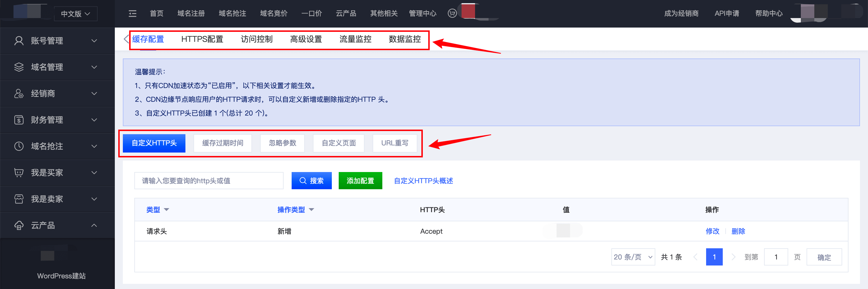Click 删除 for the Accept header row
Image resolution: width=868 pixels, height=289 pixels.
point(738,231)
